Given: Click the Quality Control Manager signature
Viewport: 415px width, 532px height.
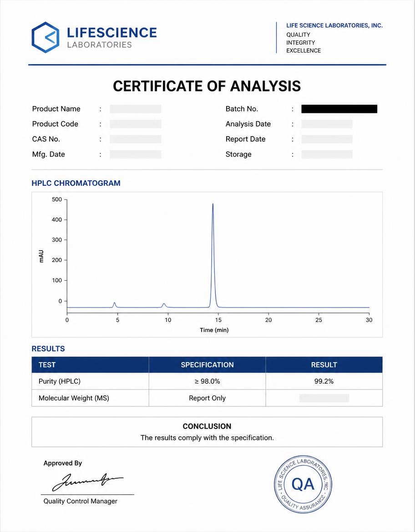Looking at the screenshot, I should [x=87, y=482].
